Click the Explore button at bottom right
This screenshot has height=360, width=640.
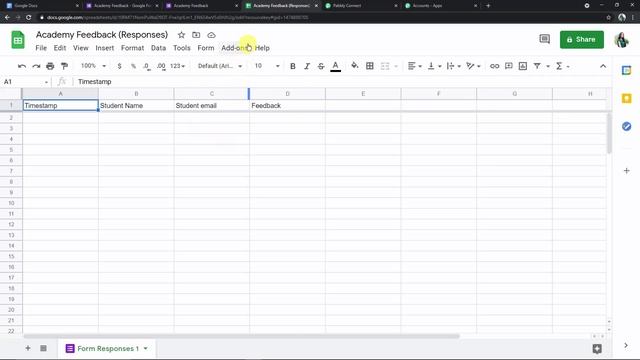(x=597, y=349)
